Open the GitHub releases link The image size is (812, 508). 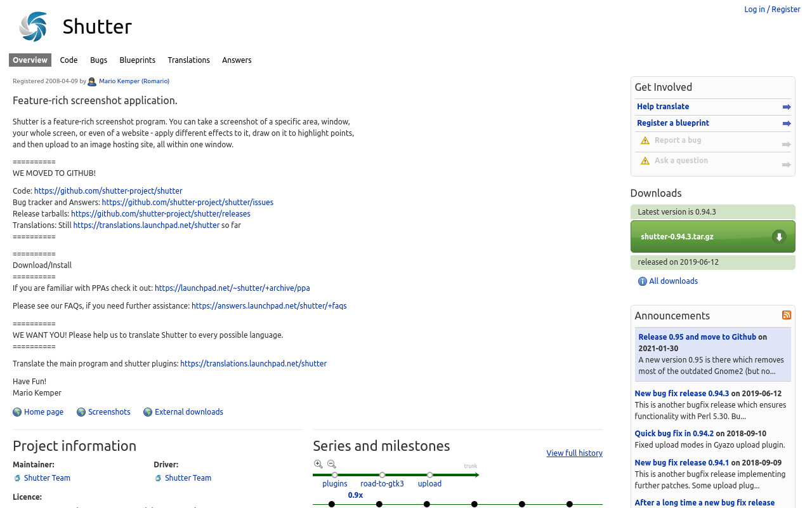click(x=160, y=213)
